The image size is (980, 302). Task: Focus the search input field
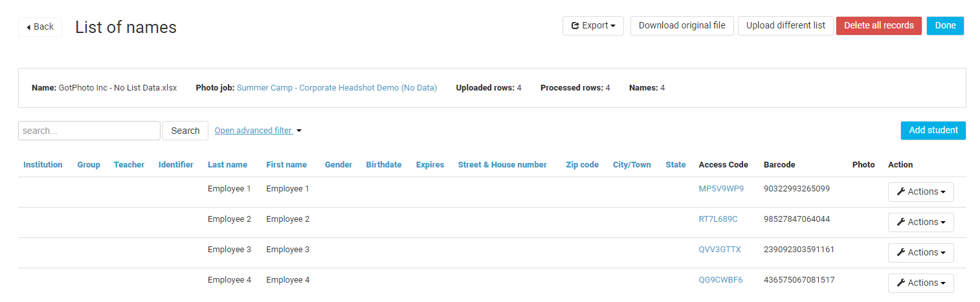point(89,131)
